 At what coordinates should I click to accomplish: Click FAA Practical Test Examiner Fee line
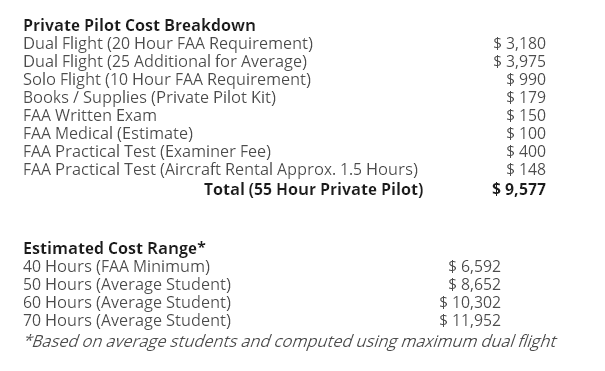[x=147, y=151]
